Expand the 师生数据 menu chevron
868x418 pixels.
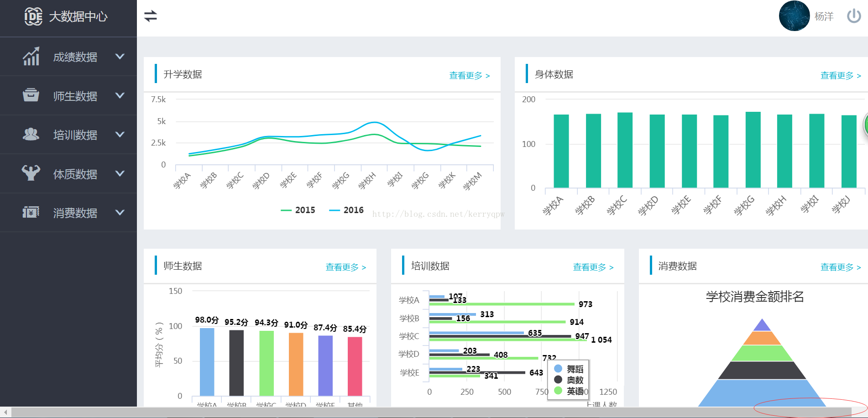pyautogui.click(x=120, y=95)
